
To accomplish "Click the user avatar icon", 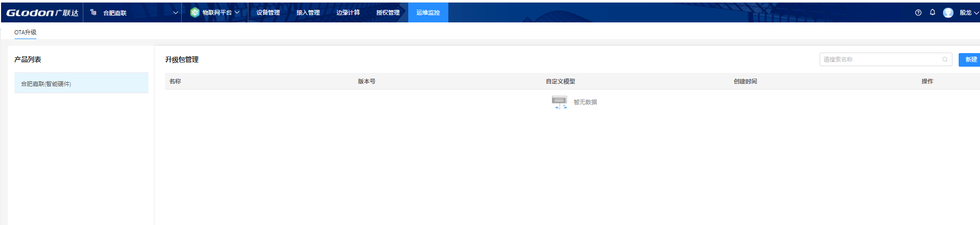I will 948,12.
